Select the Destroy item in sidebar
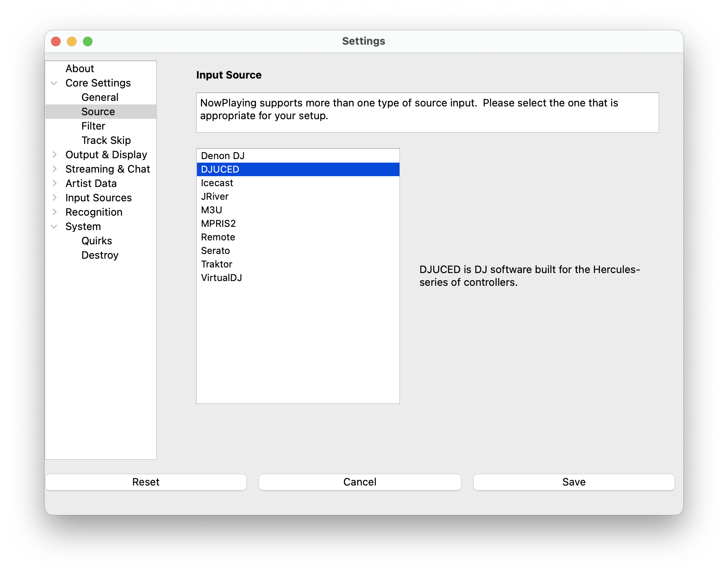This screenshot has height=574, width=728. (100, 255)
